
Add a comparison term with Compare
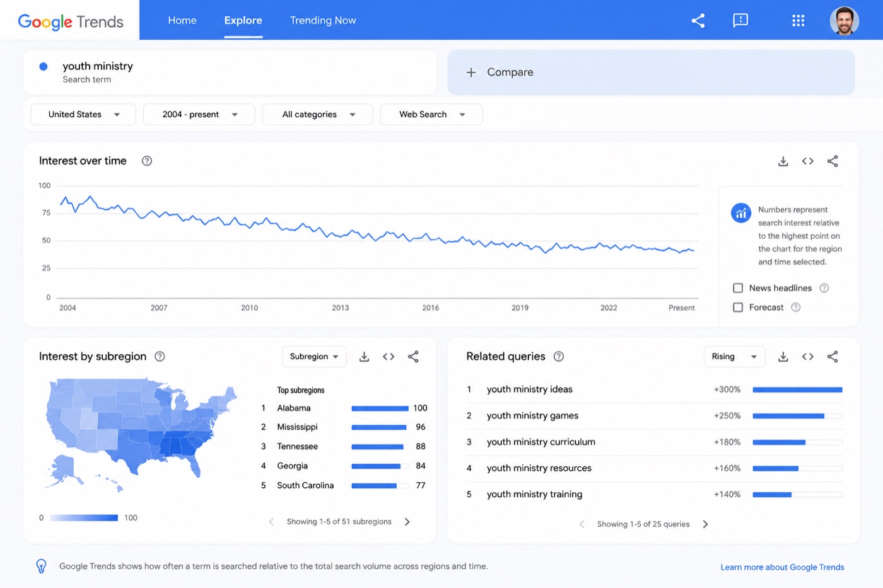click(x=651, y=72)
